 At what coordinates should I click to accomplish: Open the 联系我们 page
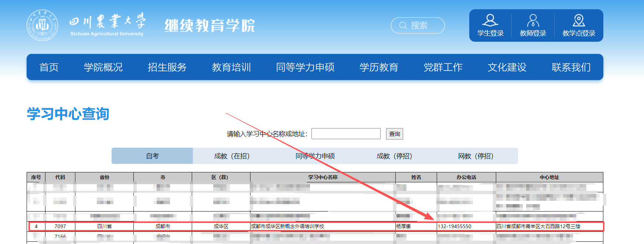click(x=571, y=67)
